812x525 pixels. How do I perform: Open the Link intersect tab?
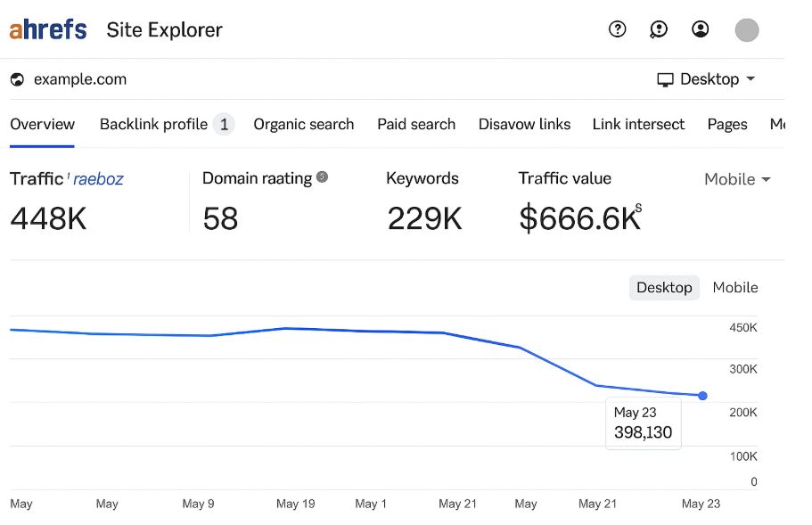click(x=638, y=124)
